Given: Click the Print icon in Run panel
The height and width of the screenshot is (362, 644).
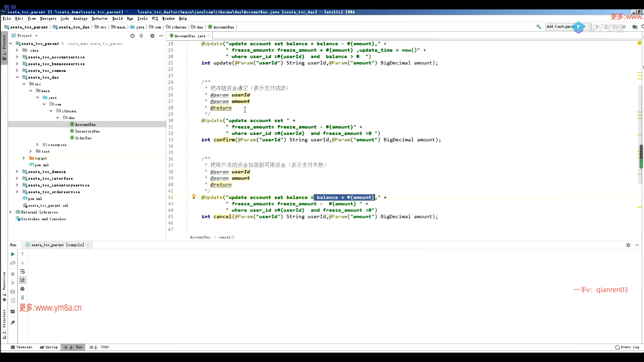Looking at the screenshot, I should pos(22,289).
